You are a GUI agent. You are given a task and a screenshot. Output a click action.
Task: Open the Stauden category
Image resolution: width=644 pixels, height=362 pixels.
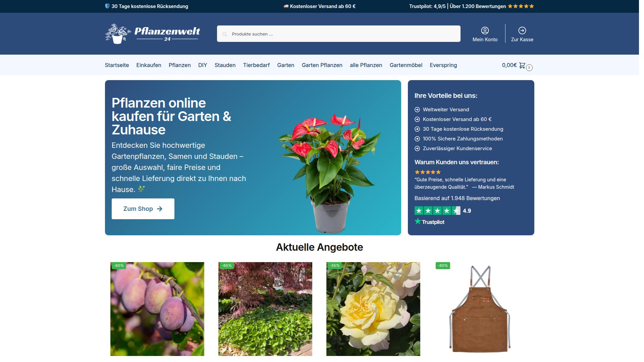point(225,65)
